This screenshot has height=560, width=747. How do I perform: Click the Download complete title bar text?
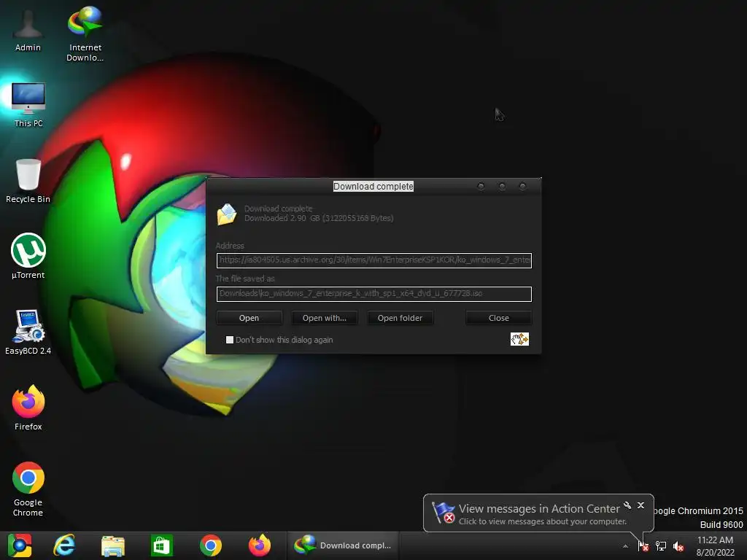pos(373,186)
